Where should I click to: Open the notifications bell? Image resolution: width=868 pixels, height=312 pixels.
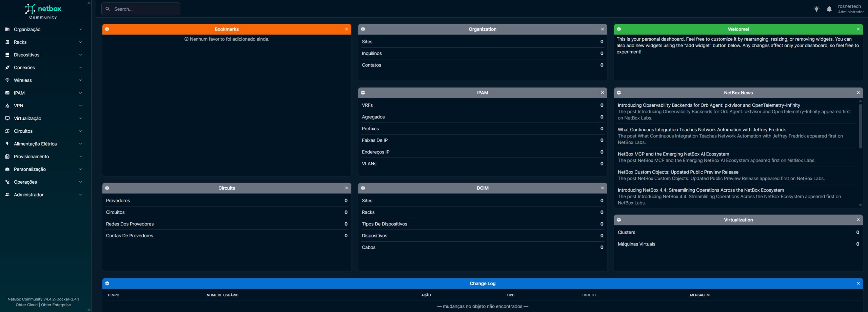click(x=829, y=9)
